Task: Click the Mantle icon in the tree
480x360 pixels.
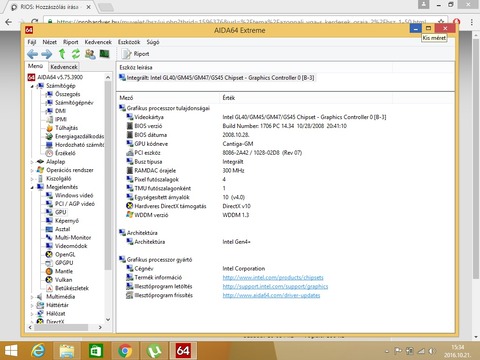Action: coord(49,271)
